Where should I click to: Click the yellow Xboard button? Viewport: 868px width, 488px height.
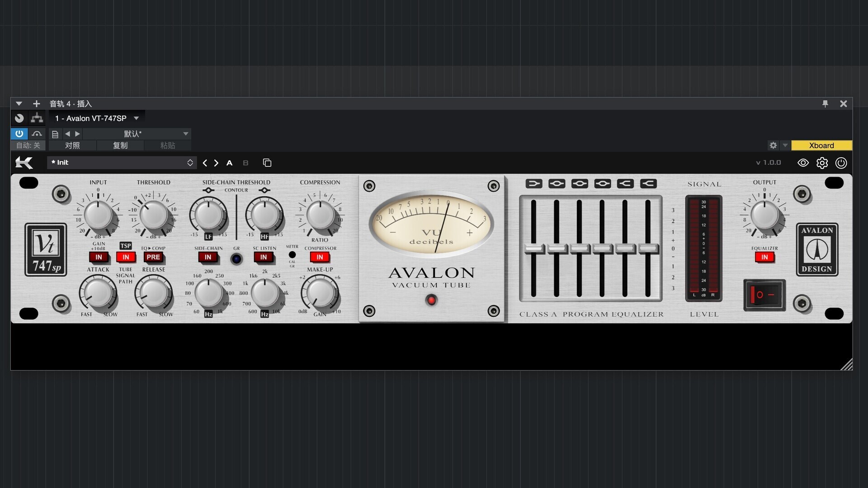(821, 145)
